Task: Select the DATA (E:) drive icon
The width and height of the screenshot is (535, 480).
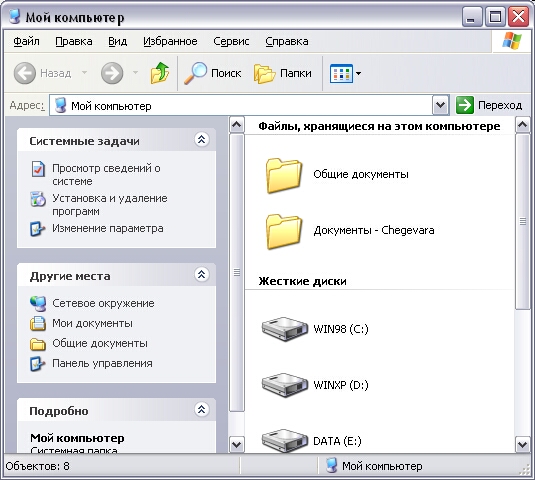Action: (x=285, y=440)
